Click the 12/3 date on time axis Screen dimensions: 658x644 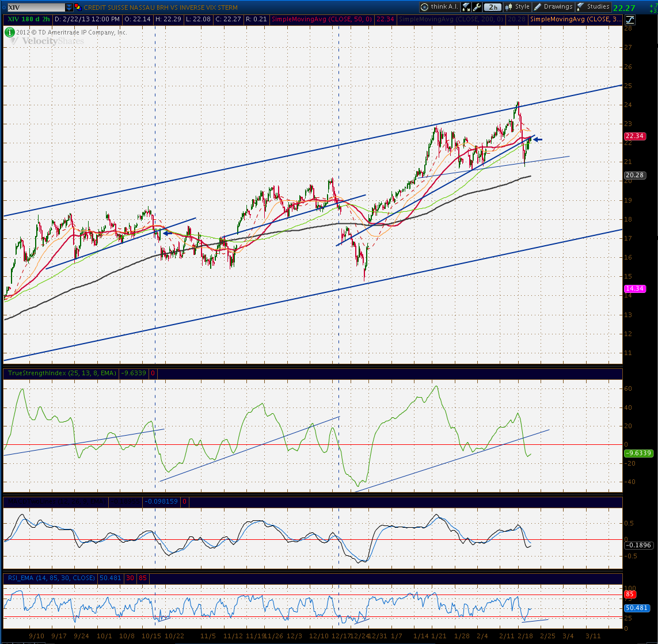[295, 636]
